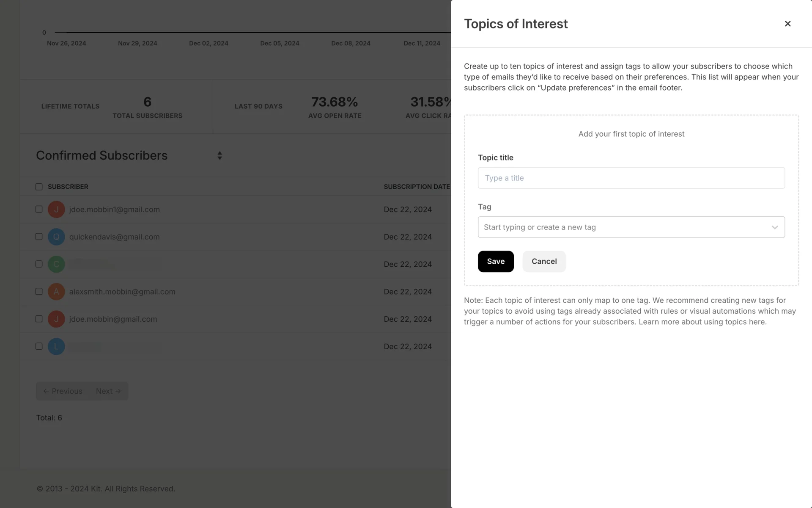The height and width of the screenshot is (508, 812).
Task: Click the orange A avatar for alexsmith
Action: click(x=56, y=292)
